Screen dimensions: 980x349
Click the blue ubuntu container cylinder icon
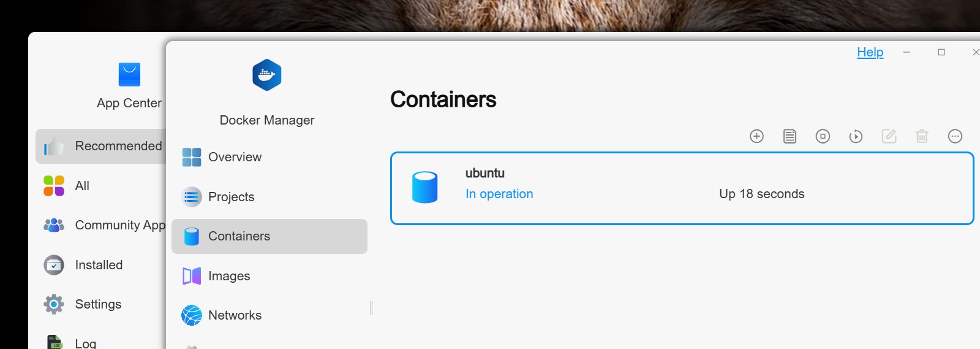424,187
